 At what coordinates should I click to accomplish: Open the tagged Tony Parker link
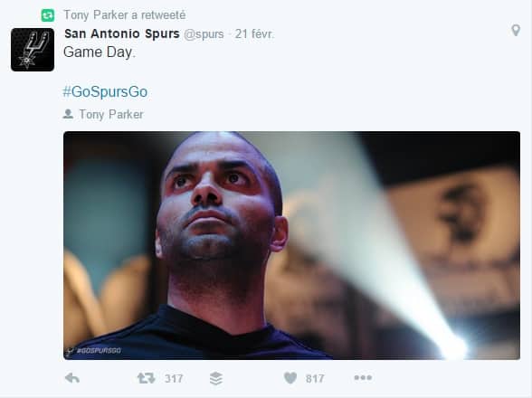(x=111, y=115)
